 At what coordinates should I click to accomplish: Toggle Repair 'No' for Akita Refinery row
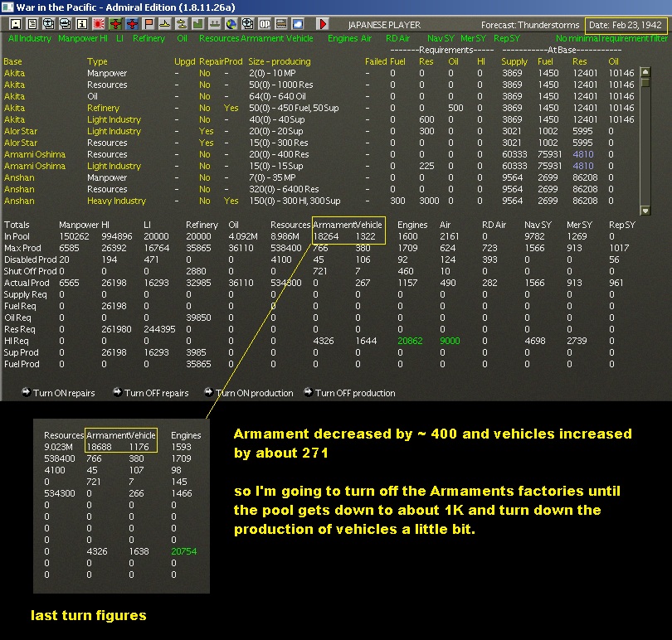pyautogui.click(x=204, y=108)
